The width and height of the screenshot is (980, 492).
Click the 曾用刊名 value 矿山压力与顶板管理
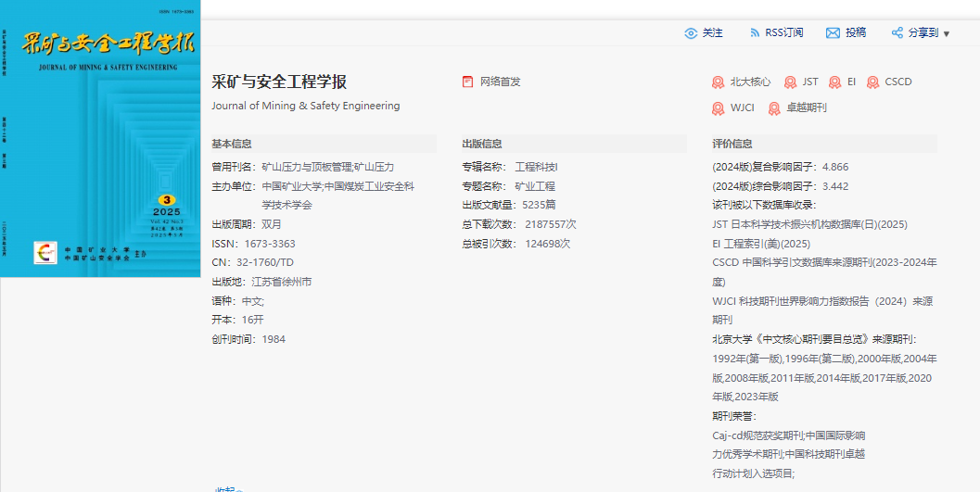tap(306, 168)
